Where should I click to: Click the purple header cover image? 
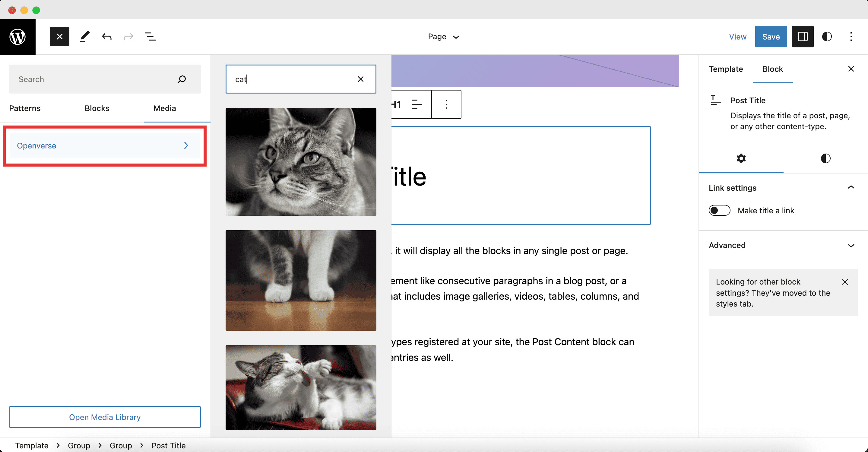click(x=535, y=71)
